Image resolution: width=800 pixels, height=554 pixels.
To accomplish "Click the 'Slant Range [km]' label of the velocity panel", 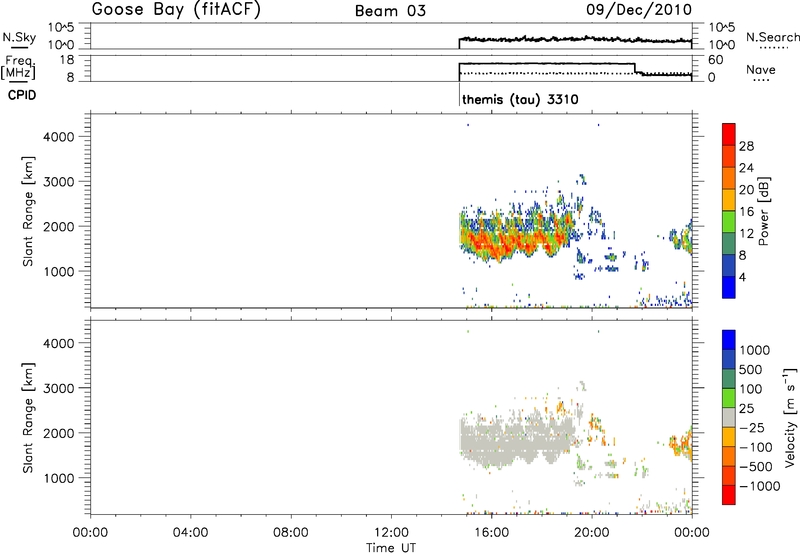I will [x=28, y=417].
